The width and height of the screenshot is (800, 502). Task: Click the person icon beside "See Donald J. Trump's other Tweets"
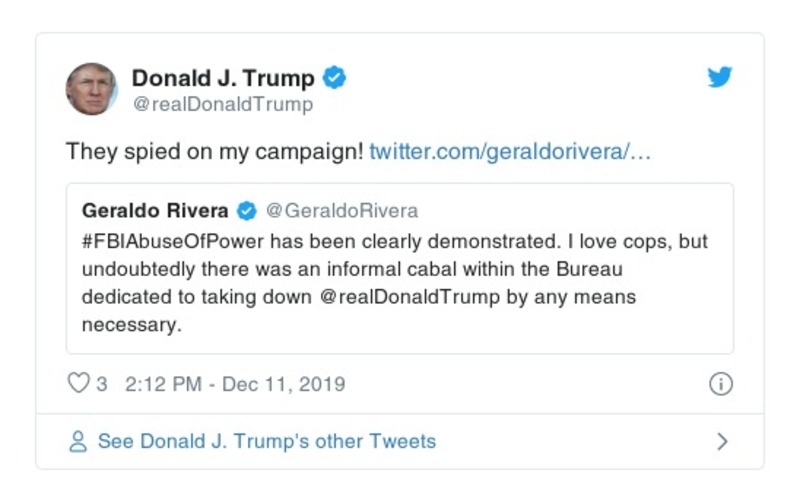coord(78,441)
